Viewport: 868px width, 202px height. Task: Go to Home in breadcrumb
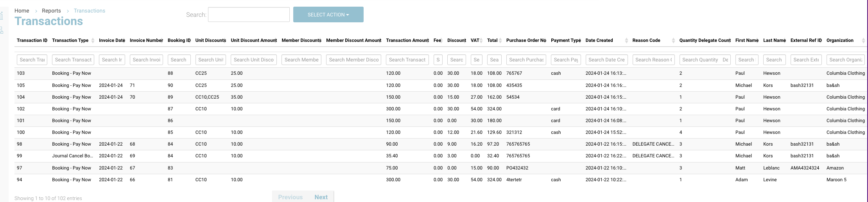click(x=22, y=11)
